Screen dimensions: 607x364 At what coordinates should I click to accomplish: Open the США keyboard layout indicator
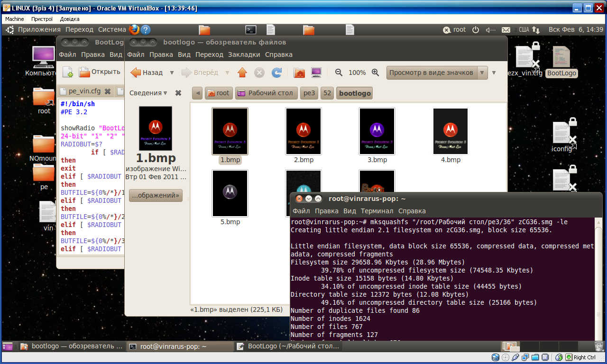pyautogui.click(x=524, y=29)
